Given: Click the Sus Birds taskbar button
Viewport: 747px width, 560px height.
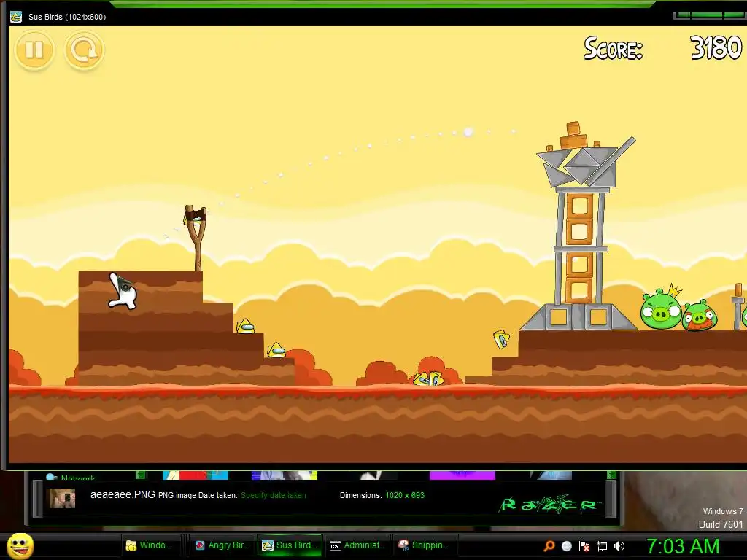Looking at the screenshot, I should [290, 545].
